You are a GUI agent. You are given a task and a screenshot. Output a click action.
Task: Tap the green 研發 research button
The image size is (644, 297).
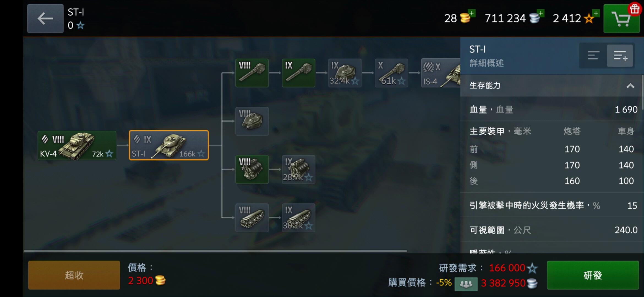(x=593, y=275)
